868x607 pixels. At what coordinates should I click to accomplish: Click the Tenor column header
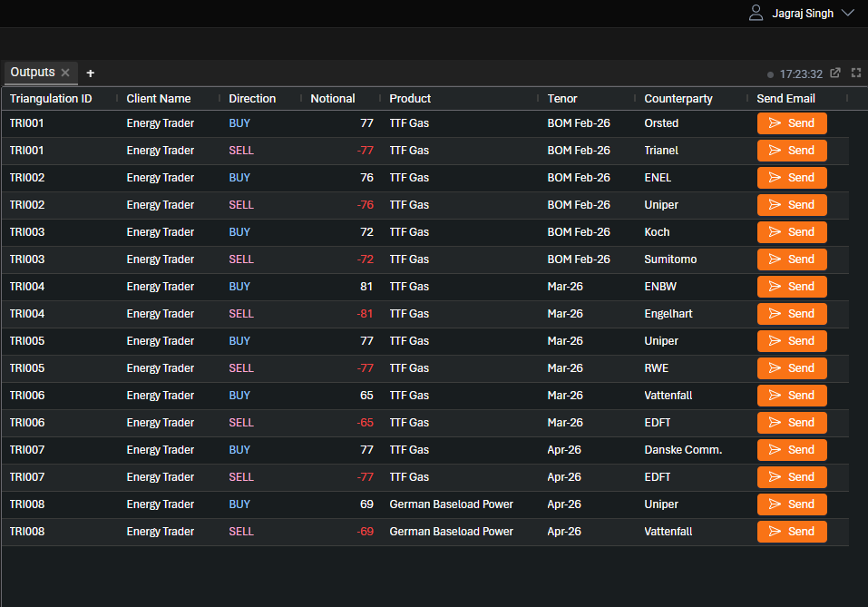562,98
